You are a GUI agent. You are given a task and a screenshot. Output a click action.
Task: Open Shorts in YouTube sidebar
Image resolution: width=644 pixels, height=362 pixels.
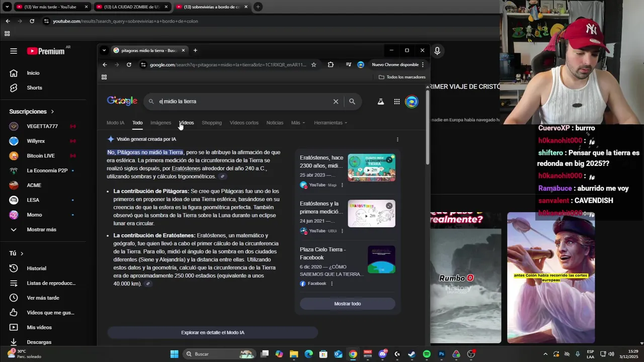[x=34, y=87]
